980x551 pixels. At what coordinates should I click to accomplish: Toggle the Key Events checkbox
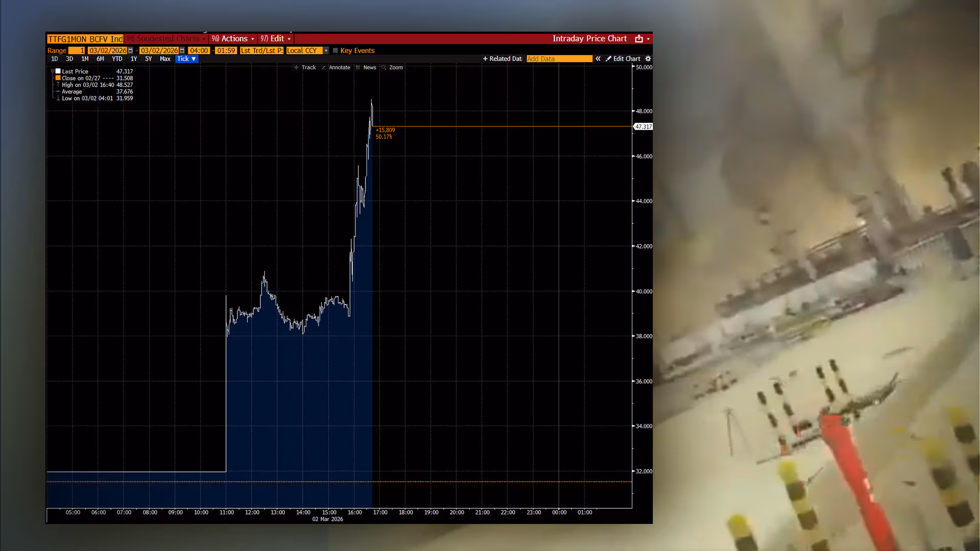[335, 51]
